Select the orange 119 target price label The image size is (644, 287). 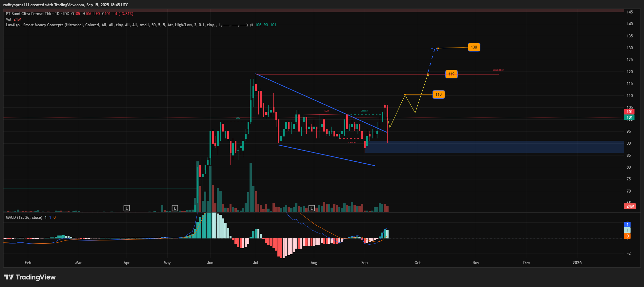pyautogui.click(x=451, y=74)
